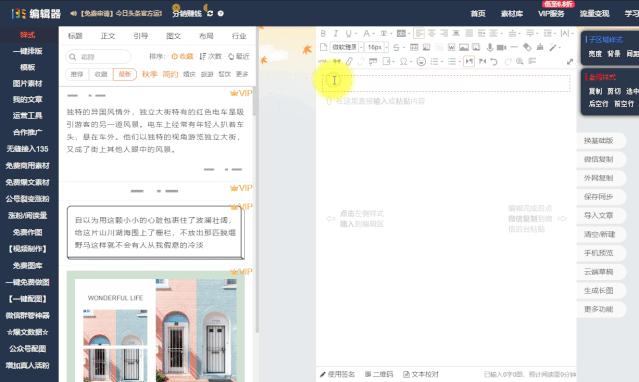Apply italic formatting in editor toolbar
The height and width of the screenshot is (382, 639).
click(x=336, y=33)
